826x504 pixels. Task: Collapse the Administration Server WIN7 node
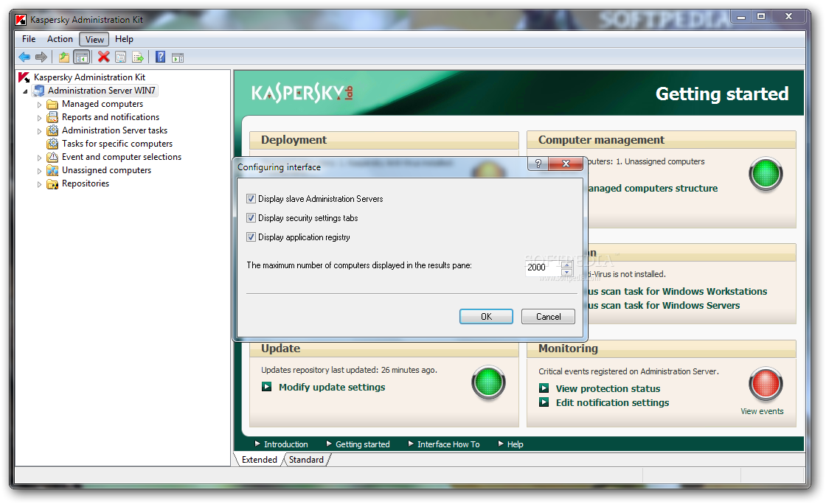[x=25, y=91]
